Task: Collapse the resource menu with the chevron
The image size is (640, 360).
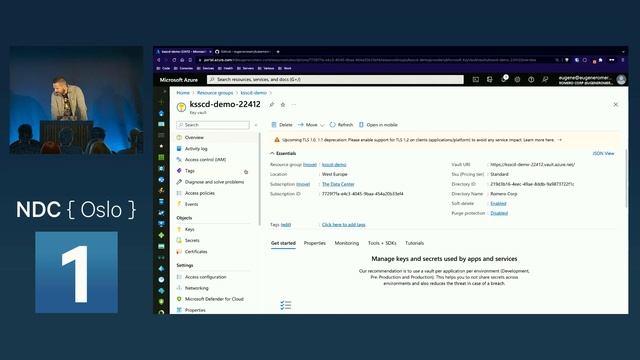Action: pyautogui.click(x=256, y=125)
